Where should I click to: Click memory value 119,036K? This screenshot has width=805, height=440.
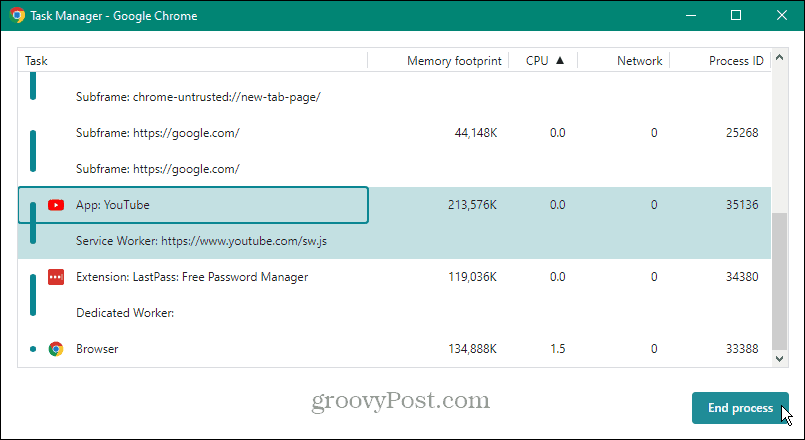click(x=472, y=277)
